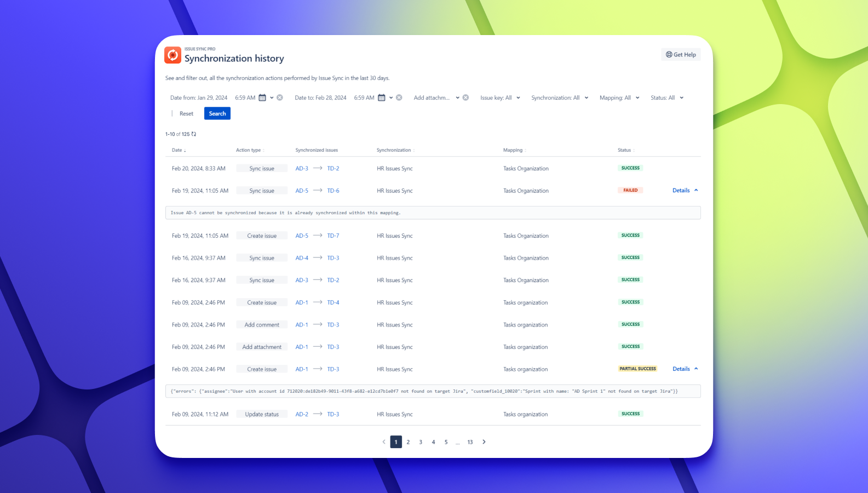
Task: Expand the Date from dropdown chevron
Action: pos(272,98)
